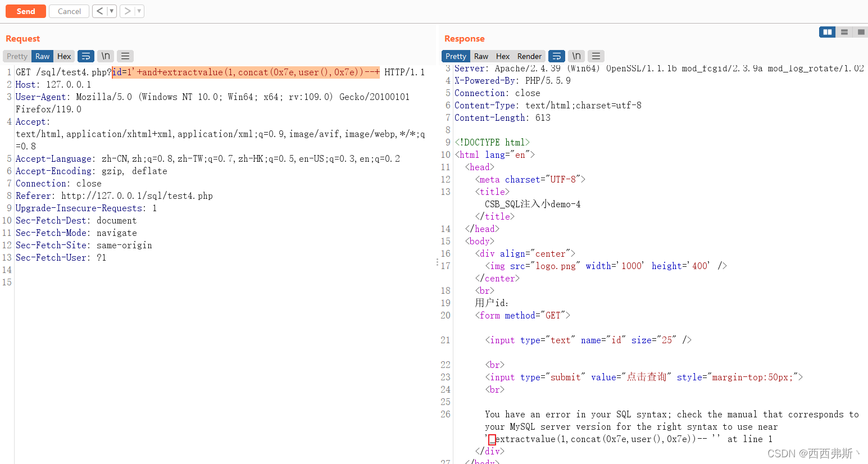Screen dimensions: 868x464
Task: Select side-by-side split layout
Action: click(x=827, y=32)
